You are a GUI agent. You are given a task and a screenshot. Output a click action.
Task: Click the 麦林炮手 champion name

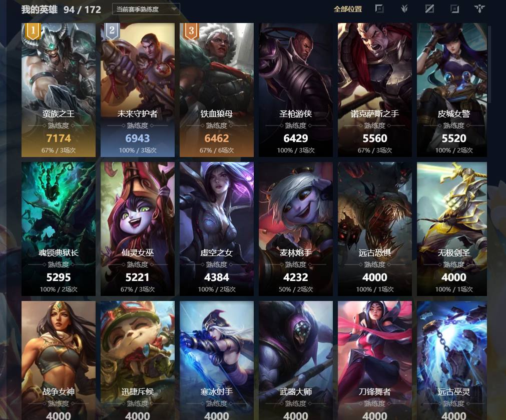pos(296,252)
